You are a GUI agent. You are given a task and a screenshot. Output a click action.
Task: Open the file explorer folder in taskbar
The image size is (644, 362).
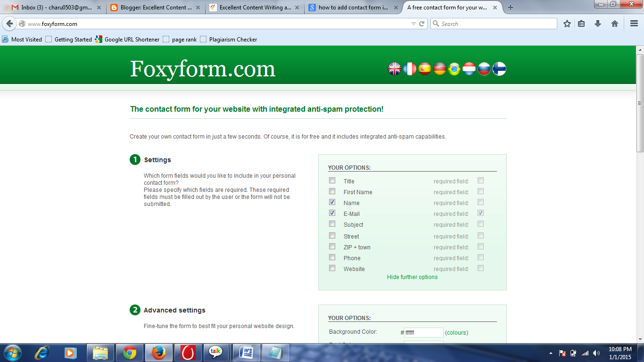(x=101, y=353)
